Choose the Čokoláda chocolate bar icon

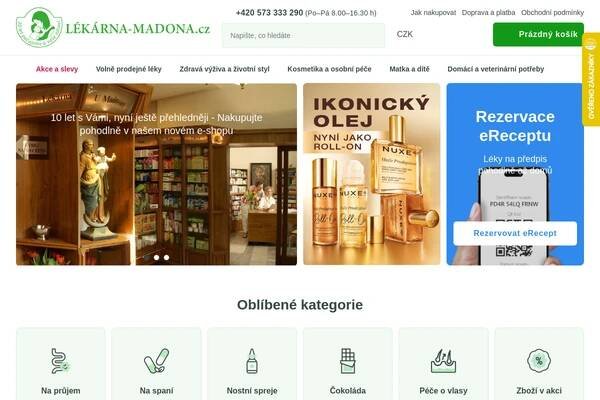click(347, 361)
